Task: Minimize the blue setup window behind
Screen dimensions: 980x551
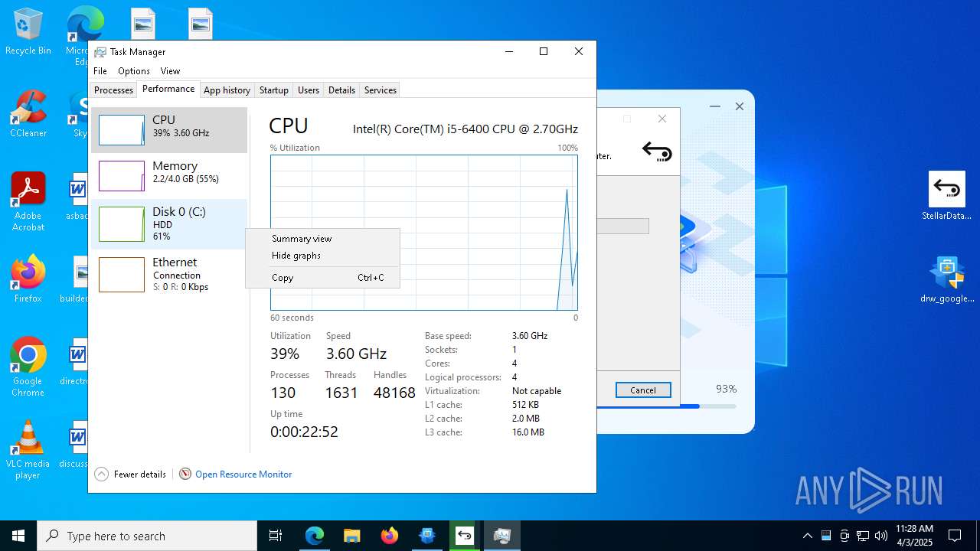Action: pyautogui.click(x=715, y=106)
